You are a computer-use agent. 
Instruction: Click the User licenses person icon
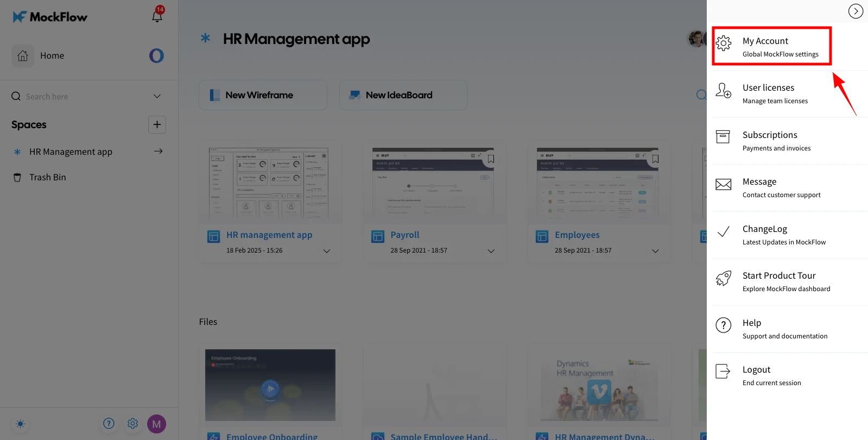coord(724,90)
